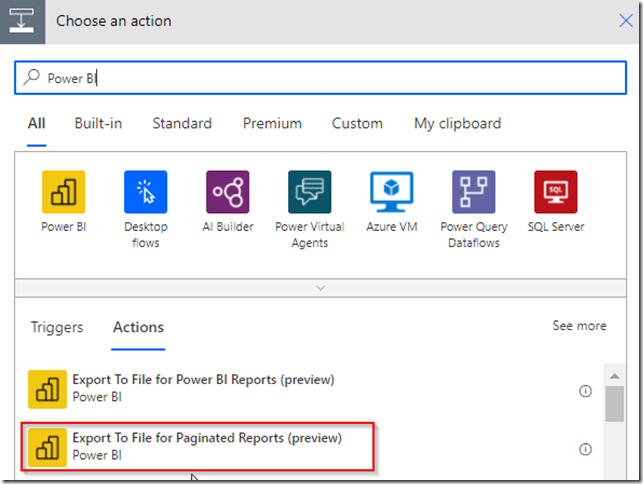Image resolution: width=643 pixels, height=484 pixels.
Task: Click the Power Query Dataflows label text
Action: click(x=474, y=235)
